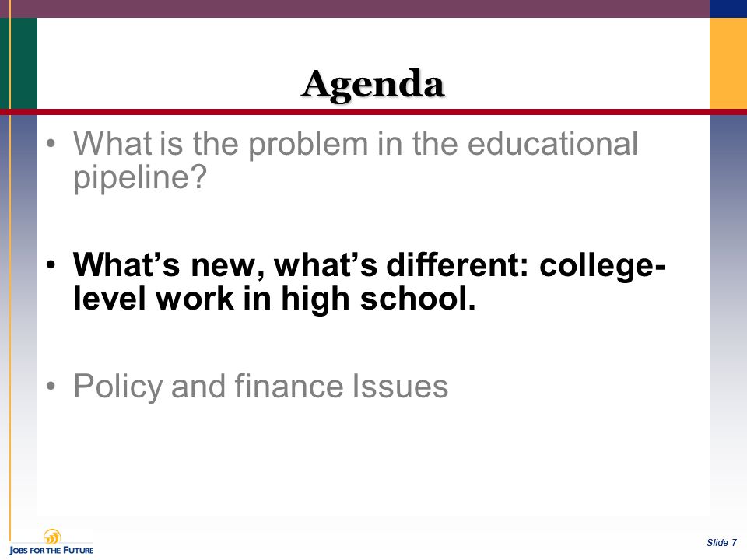This screenshot has width=747, height=560.
Task: Click the bullet dot before 'What is the problem'
Action: tap(51, 143)
